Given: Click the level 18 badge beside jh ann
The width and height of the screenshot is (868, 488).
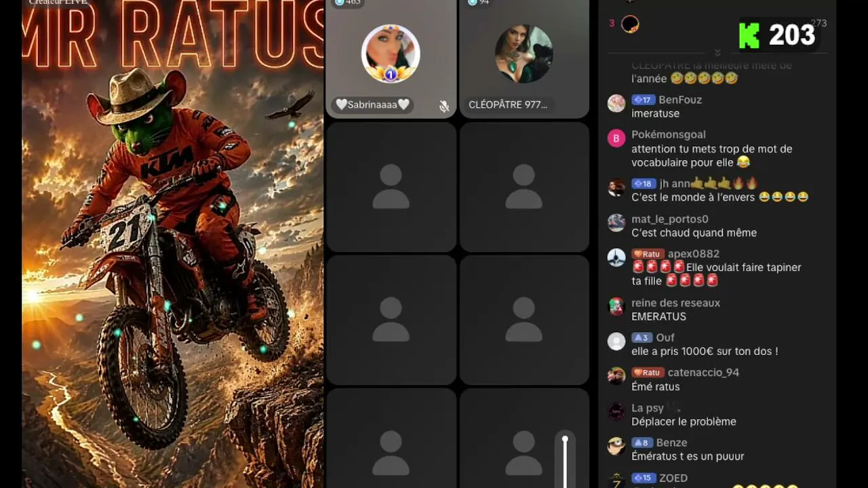Looking at the screenshot, I should point(644,184).
